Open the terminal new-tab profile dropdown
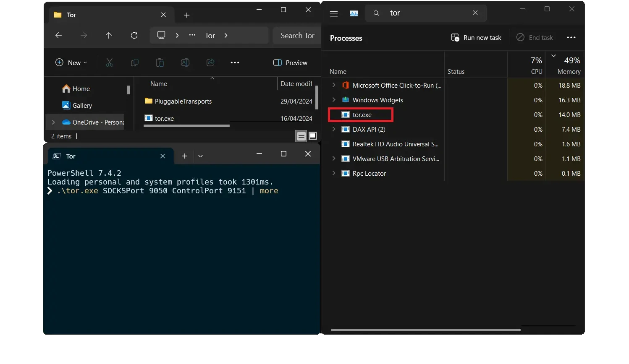The width and height of the screenshot is (629, 364). tap(201, 156)
